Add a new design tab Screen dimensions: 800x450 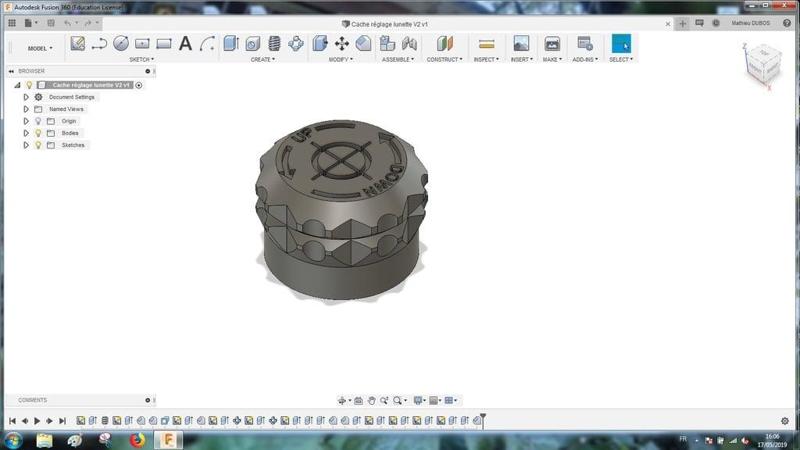[x=683, y=23]
